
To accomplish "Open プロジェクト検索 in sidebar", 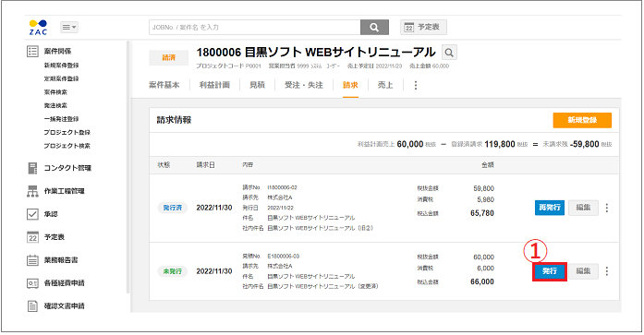I will (67, 146).
